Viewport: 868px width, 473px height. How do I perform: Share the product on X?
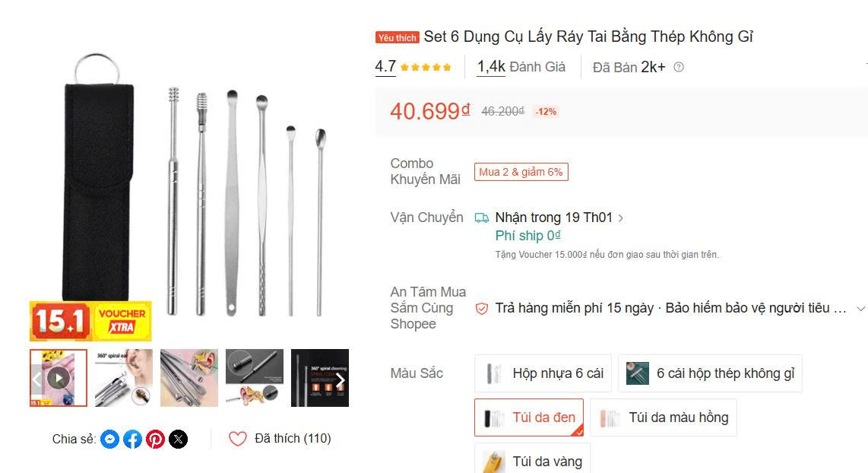coord(176,439)
